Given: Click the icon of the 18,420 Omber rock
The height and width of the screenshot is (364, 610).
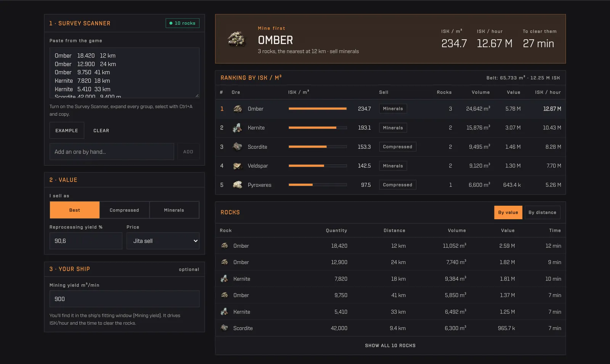Looking at the screenshot, I should pos(225,246).
